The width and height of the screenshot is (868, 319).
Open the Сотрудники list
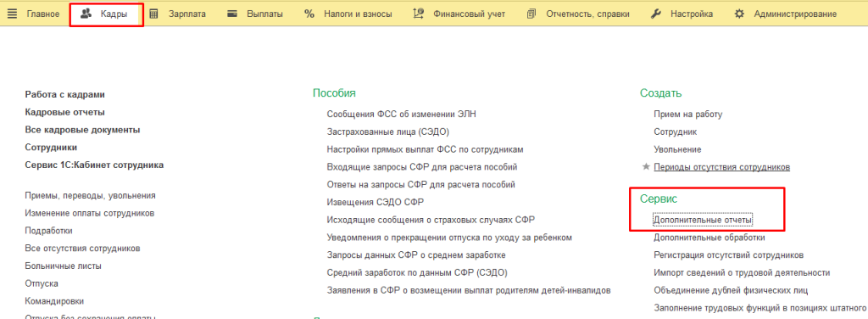(x=51, y=148)
